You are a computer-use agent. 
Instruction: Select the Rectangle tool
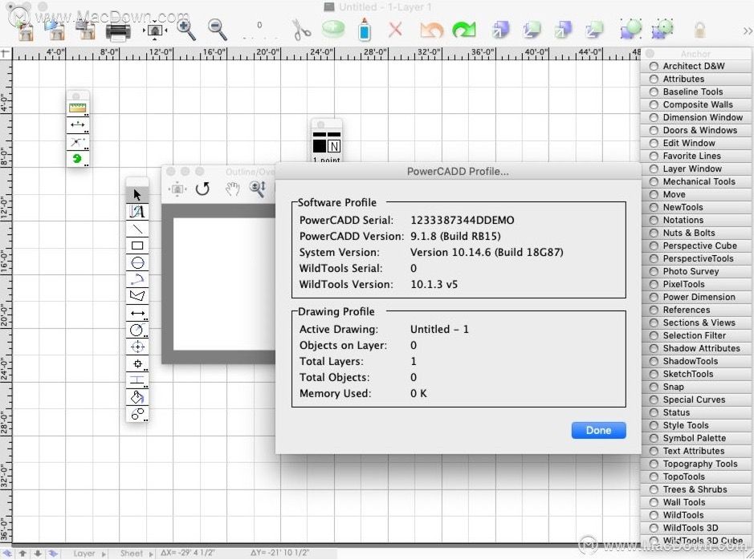tap(137, 246)
